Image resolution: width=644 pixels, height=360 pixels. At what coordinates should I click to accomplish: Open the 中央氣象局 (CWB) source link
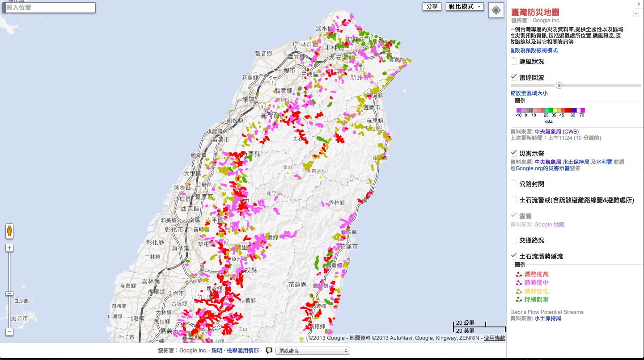[556, 132]
